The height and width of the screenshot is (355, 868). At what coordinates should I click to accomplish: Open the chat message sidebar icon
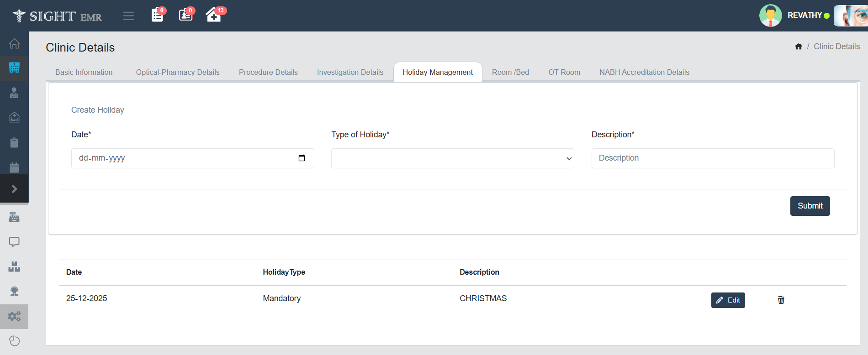point(14,242)
